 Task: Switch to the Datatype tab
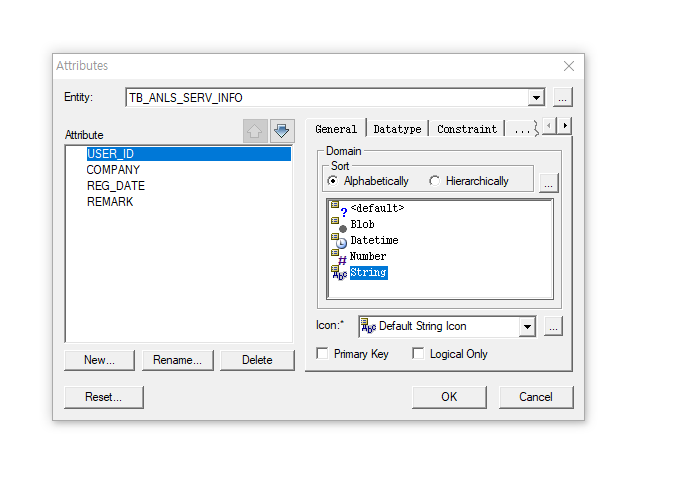(x=397, y=129)
